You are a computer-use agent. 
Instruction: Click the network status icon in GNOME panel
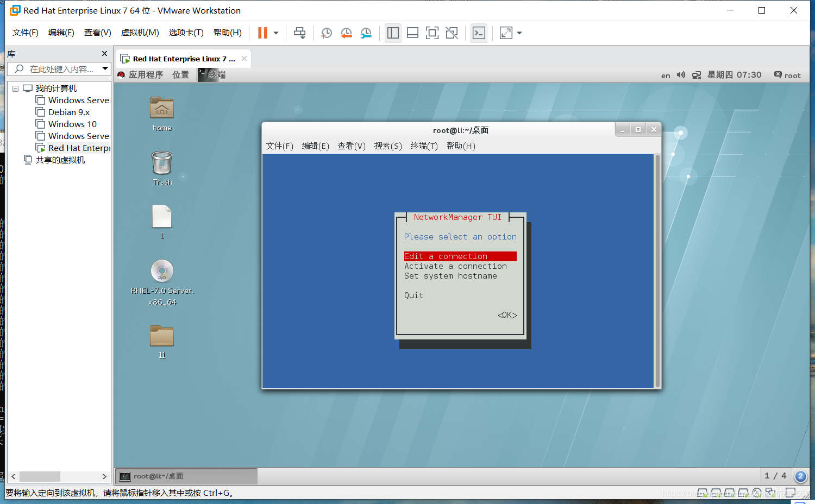point(697,75)
